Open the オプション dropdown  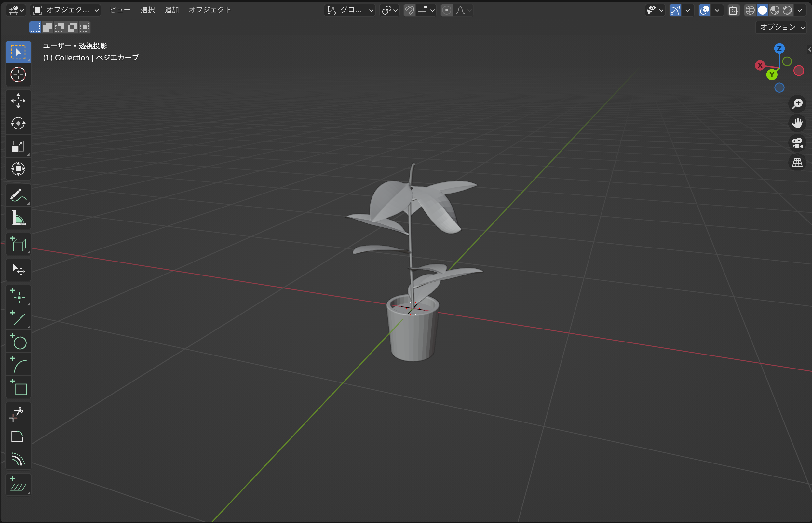coord(781,27)
